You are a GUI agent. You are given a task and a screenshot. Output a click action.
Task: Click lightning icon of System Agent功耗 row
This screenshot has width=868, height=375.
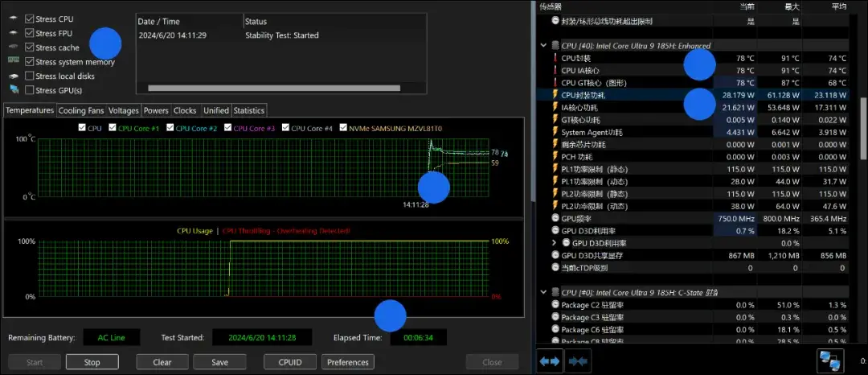[555, 133]
